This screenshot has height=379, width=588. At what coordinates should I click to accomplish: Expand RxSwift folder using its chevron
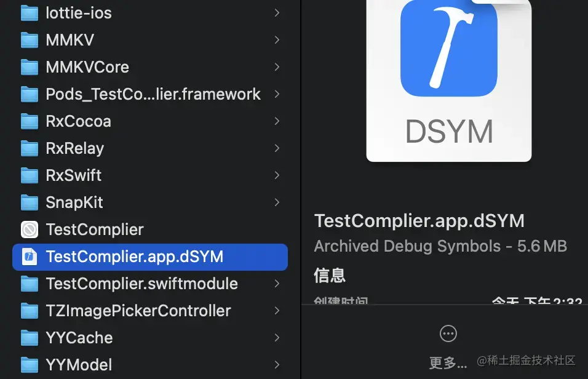point(277,175)
